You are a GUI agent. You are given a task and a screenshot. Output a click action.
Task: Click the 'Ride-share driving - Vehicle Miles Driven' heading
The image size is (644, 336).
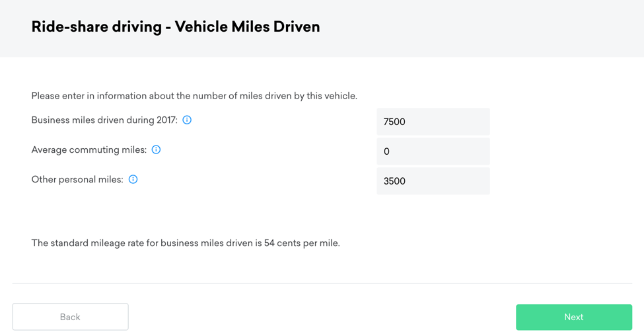pyautogui.click(x=176, y=27)
